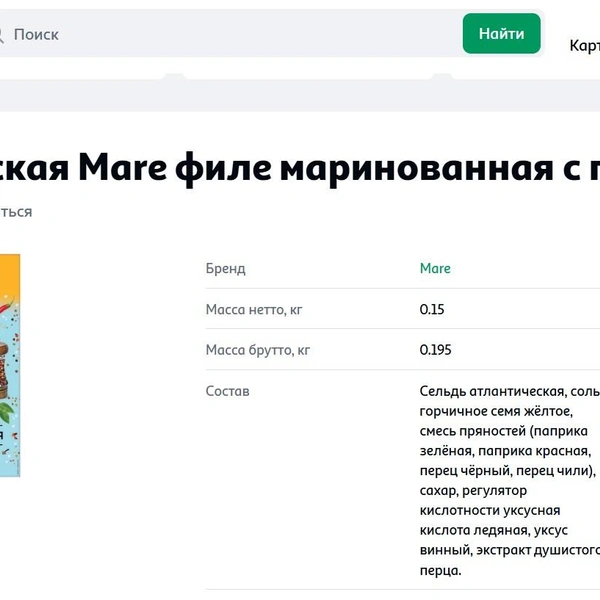
Task: Click the cut-off link next to Найти button
Action: [x=585, y=46]
